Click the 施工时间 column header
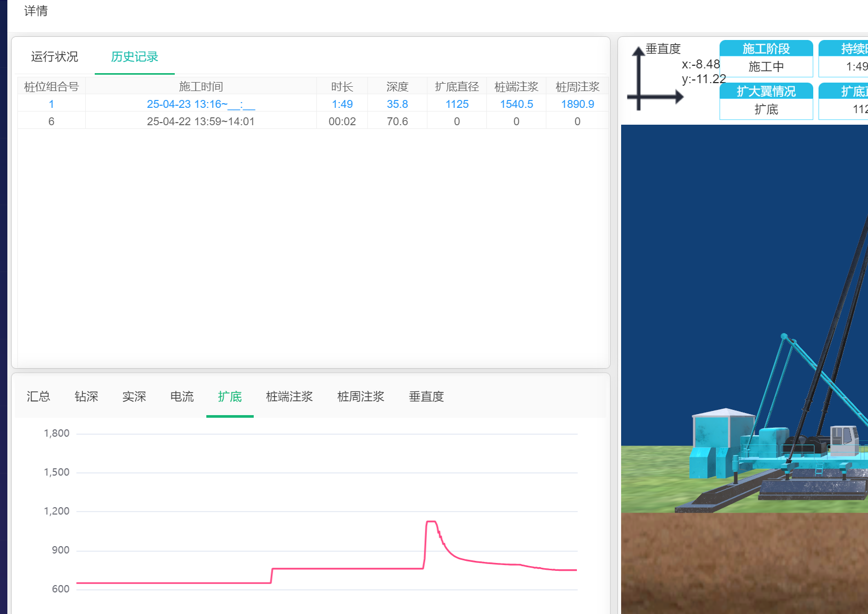The height and width of the screenshot is (614, 868). pos(201,87)
